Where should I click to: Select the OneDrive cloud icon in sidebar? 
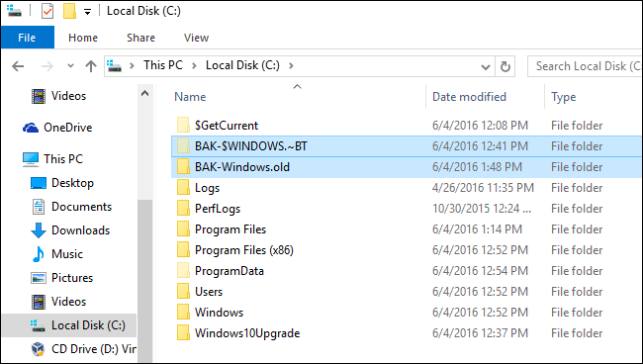coord(31,128)
